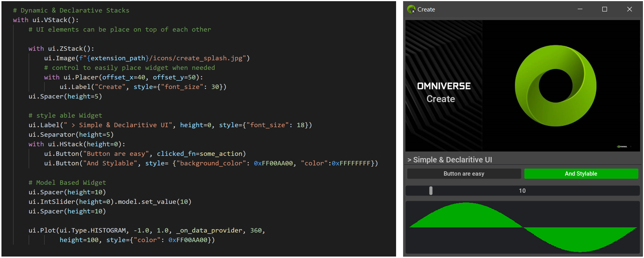Click the green "And Stylable" button

click(x=581, y=174)
